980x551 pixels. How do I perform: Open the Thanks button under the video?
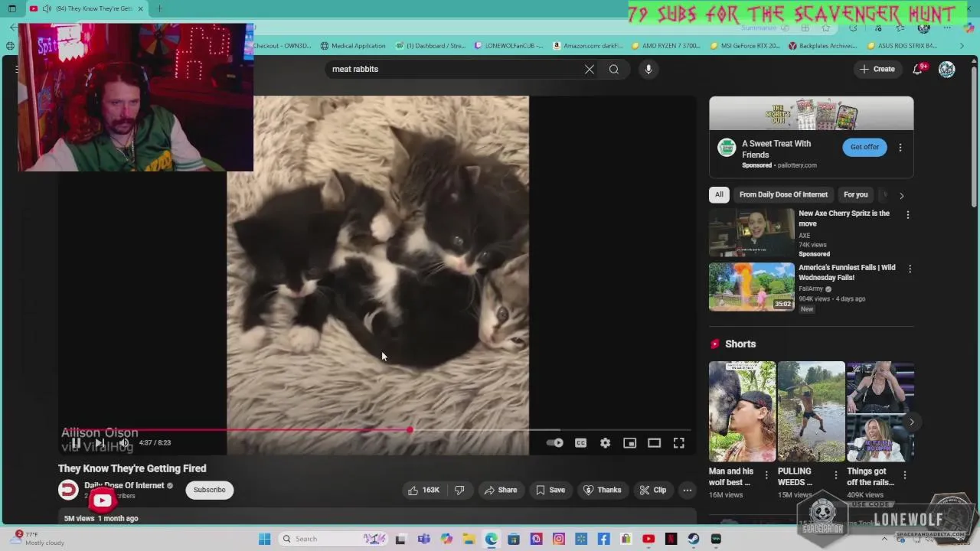pos(602,490)
